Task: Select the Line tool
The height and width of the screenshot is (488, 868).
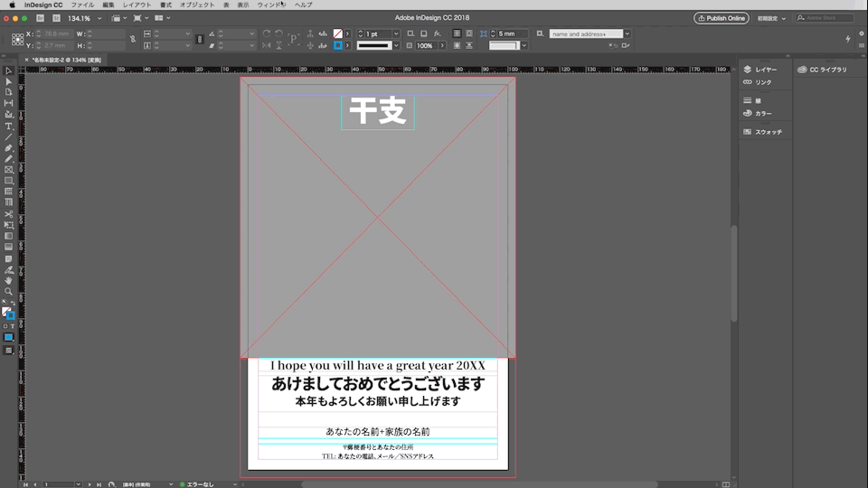Action: [x=8, y=137]
